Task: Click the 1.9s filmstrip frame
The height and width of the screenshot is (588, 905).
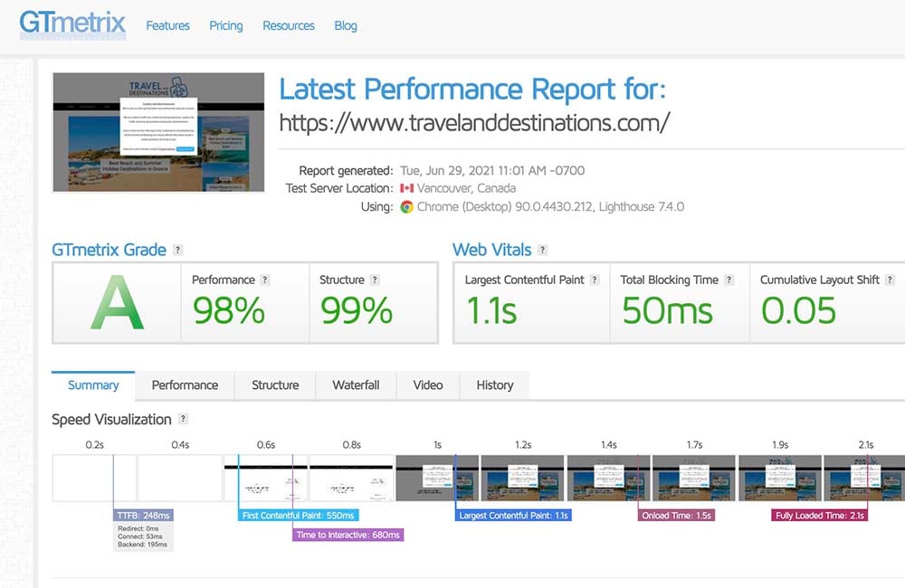Action: tap(780, 478)
